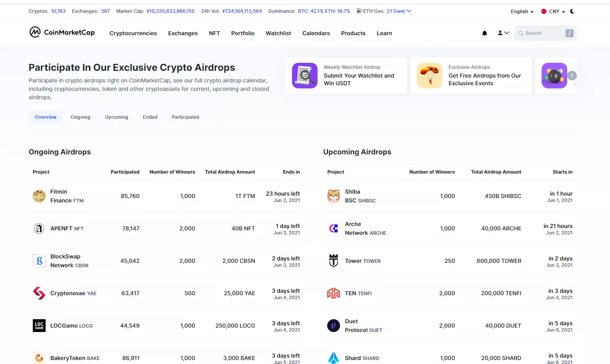Click the Shiba BSC icon
This screenshot has width=610, height=364.
point(334,196)
